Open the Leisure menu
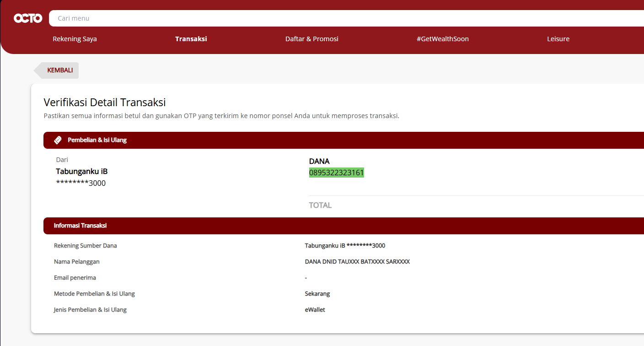This screenshot has height=346, width=644. point(558,39)
